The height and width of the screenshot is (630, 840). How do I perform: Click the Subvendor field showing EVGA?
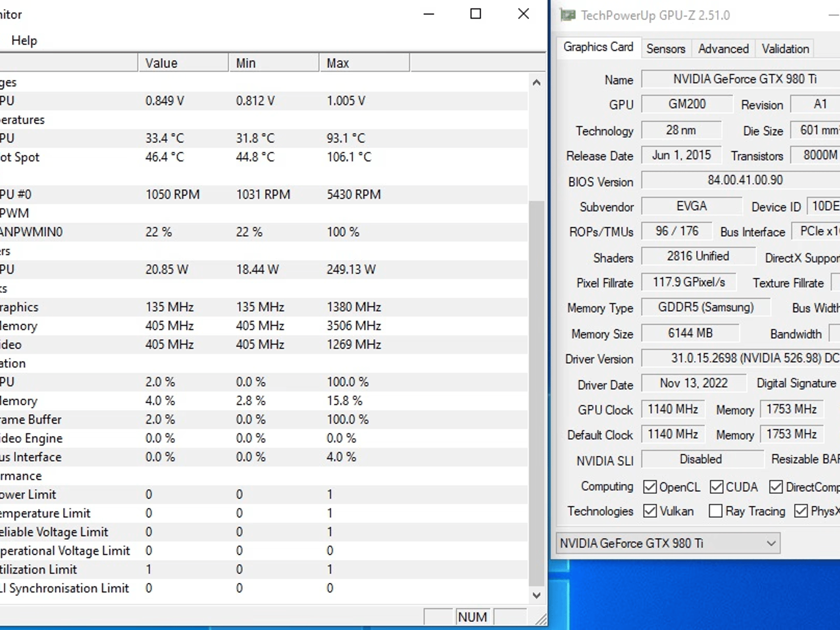coord(692,206)
